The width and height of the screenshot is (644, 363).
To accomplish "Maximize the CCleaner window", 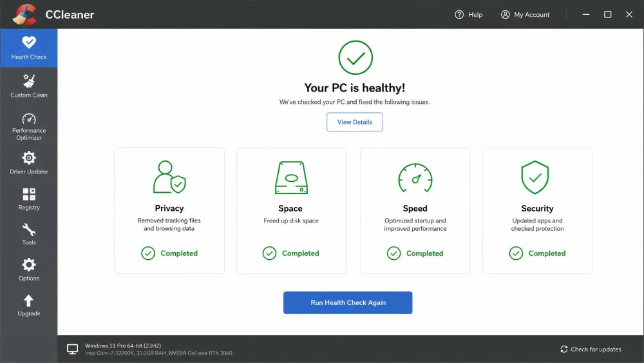I will pyautogui.click(x=607, y=14).
